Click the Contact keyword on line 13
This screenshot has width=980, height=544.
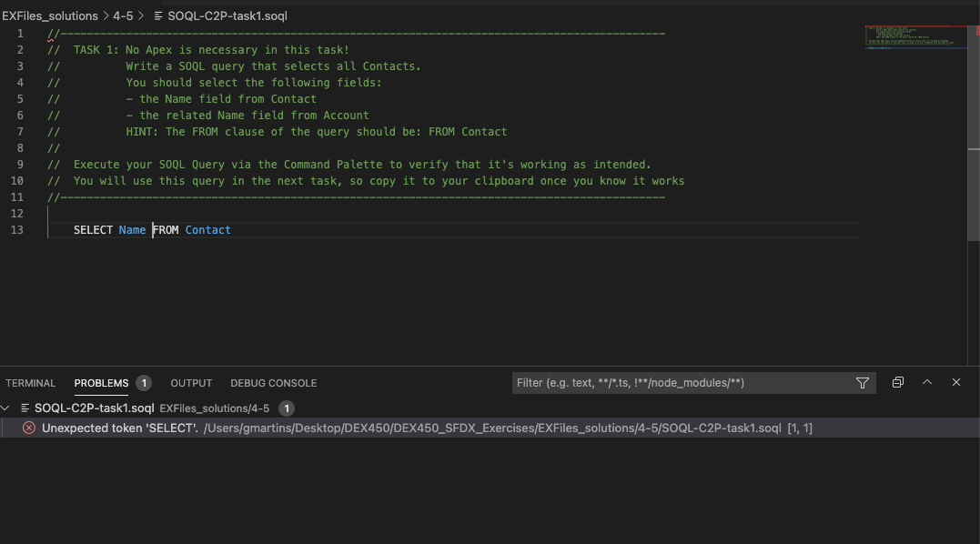[207, 230]
